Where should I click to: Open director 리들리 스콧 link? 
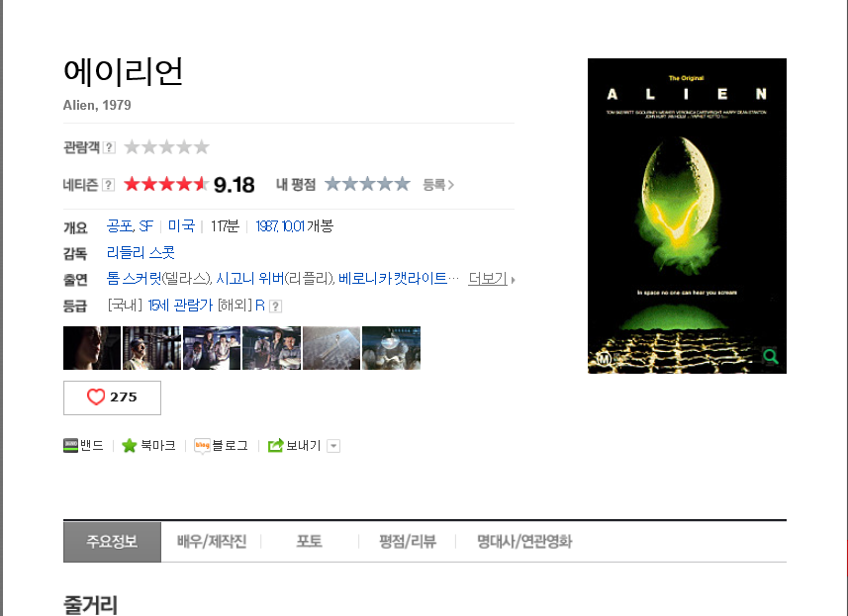141,252
